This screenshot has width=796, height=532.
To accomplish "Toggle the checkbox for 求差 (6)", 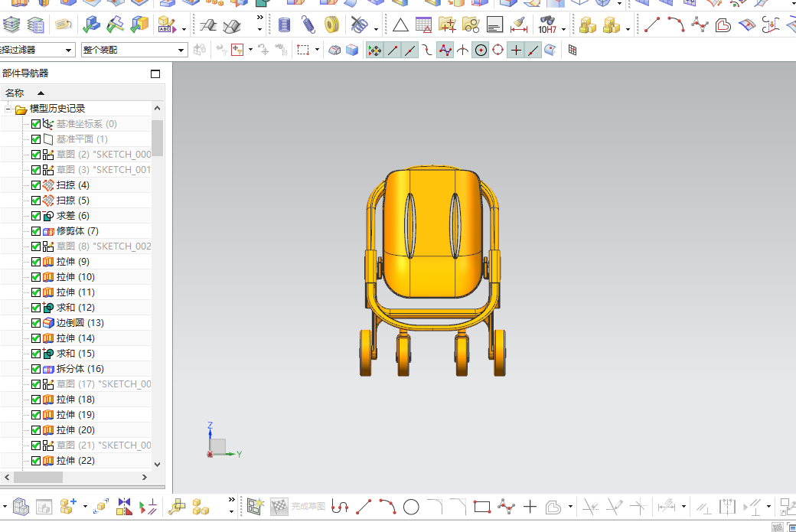I will [36, 216].
